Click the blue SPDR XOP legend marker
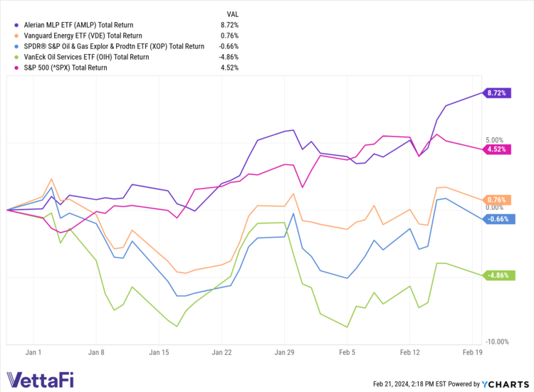534x392 pixels. pos(17,46)
